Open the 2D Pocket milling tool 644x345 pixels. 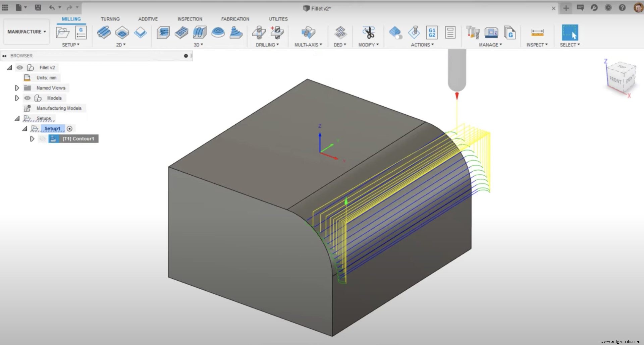pos(122,33)
